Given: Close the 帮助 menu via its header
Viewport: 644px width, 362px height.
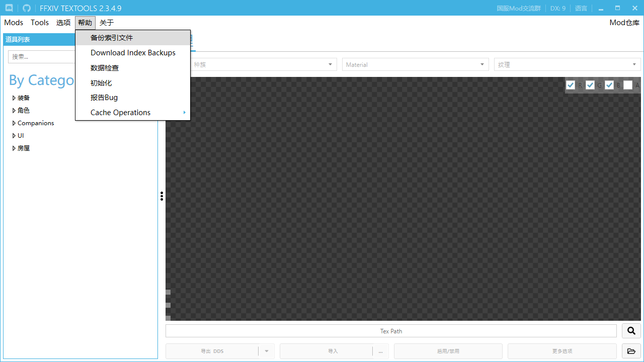Looking at the screenshot, I should tap(85, 23).
